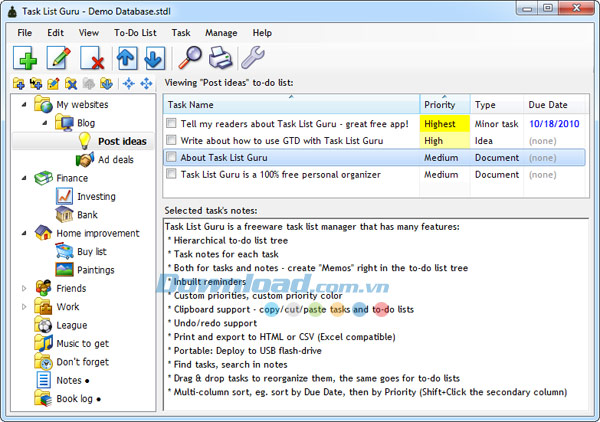Click 'Document' type of free personal organizer row
Viewport: 600px width, 422px height.
coord(497,174)
